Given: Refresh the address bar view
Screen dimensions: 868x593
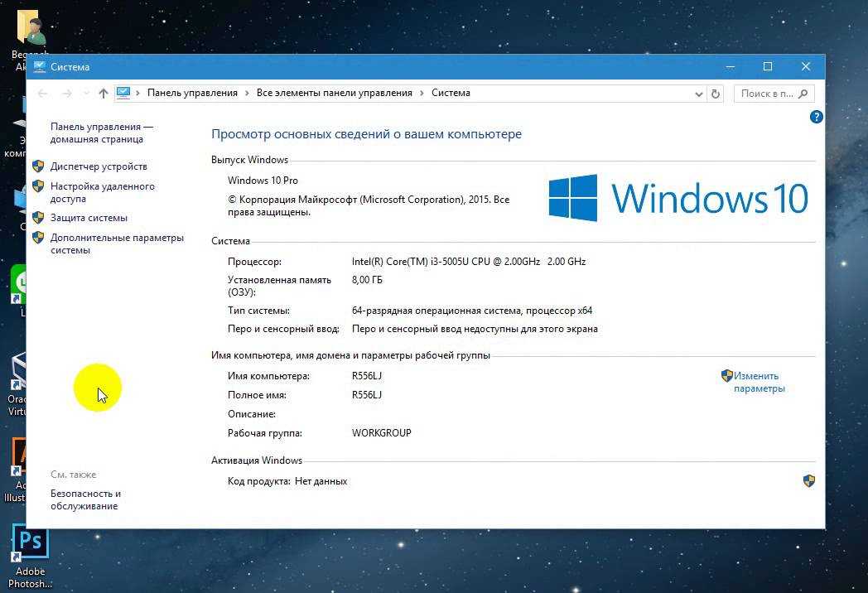Looking at the screenshot, I should [x=716, y=94].
